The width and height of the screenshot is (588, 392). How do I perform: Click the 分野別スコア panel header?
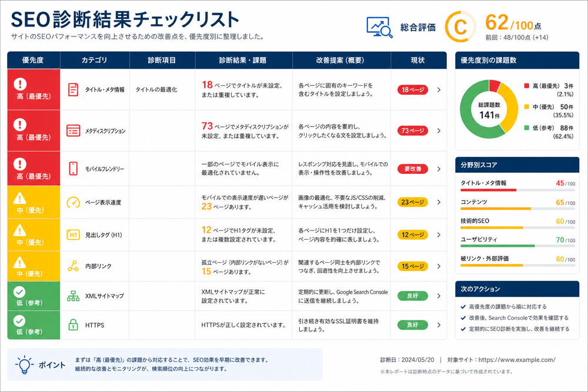click(517, 165)
